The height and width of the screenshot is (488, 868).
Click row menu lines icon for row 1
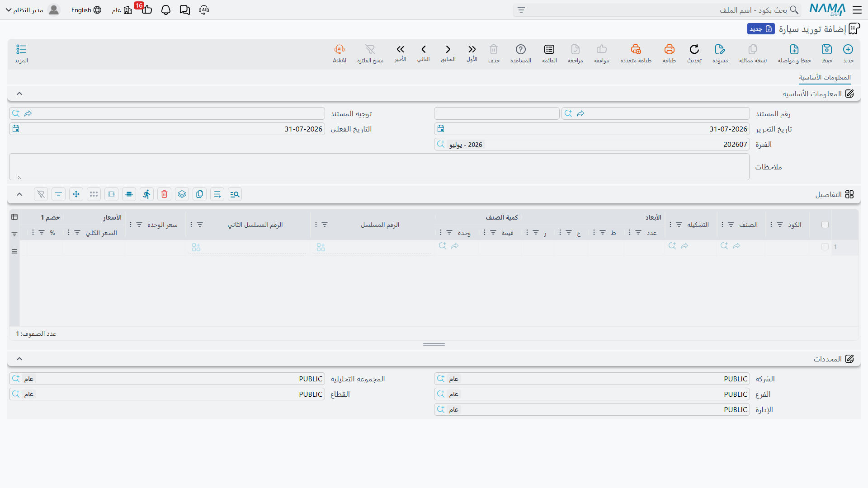point(14,251)
